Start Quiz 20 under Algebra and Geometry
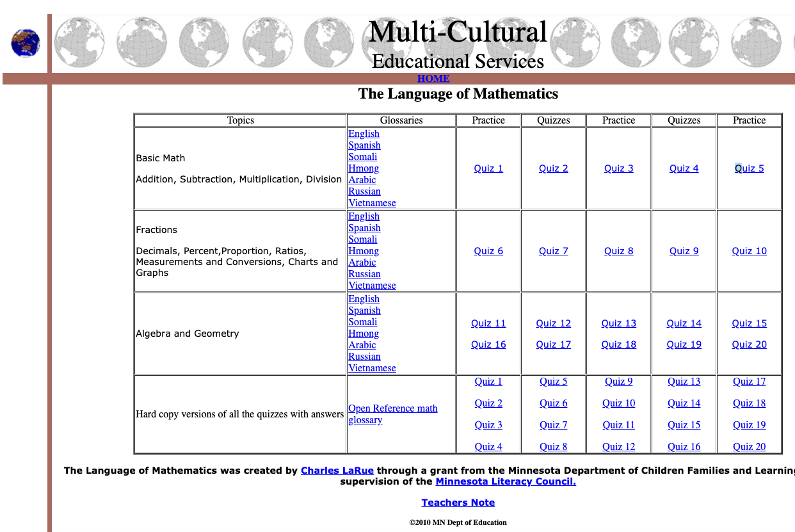This screenshot has width=795, height=532. point(749,344)
